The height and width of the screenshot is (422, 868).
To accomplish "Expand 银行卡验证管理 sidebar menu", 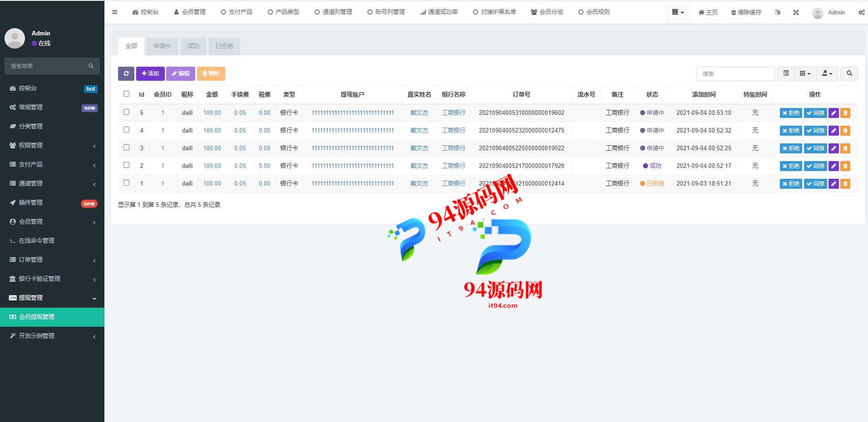I will (x=52, y=279).
